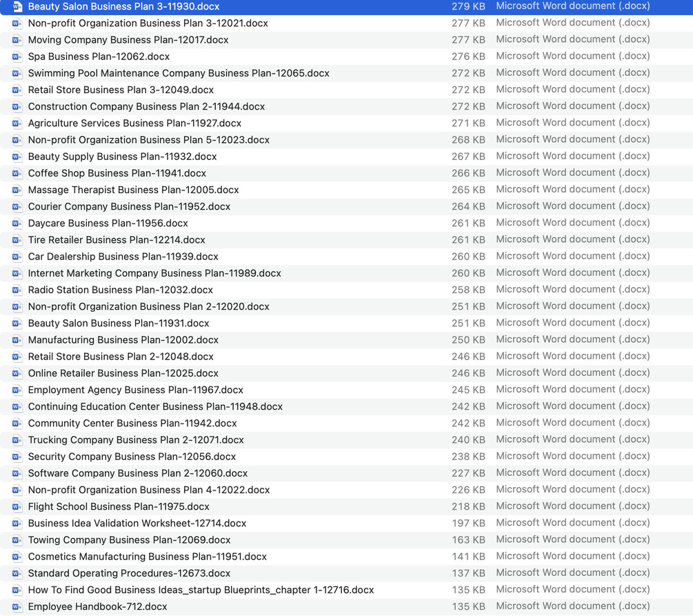Click the Word icon beside Beauty Salon Business Plan-11931.docx
Viewport: 693px width, 616px height.
17,324
